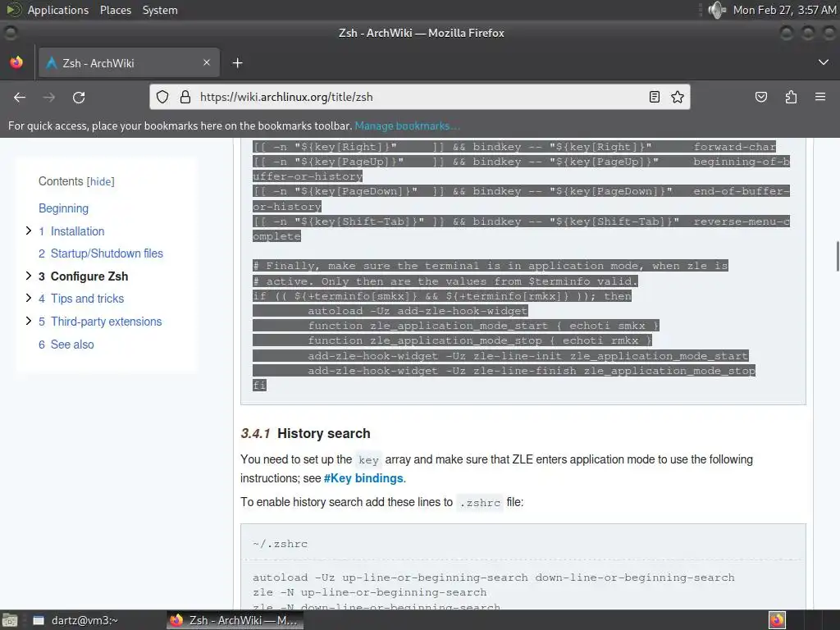The height and width of the screenshot is (630, 840).
Task: Click the URL address field
Action: [418, 97]
